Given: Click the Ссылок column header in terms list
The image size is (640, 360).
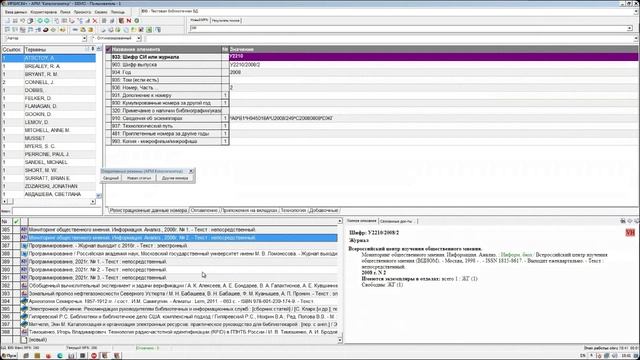Looking at the screenshot, I should click(11, 49).
